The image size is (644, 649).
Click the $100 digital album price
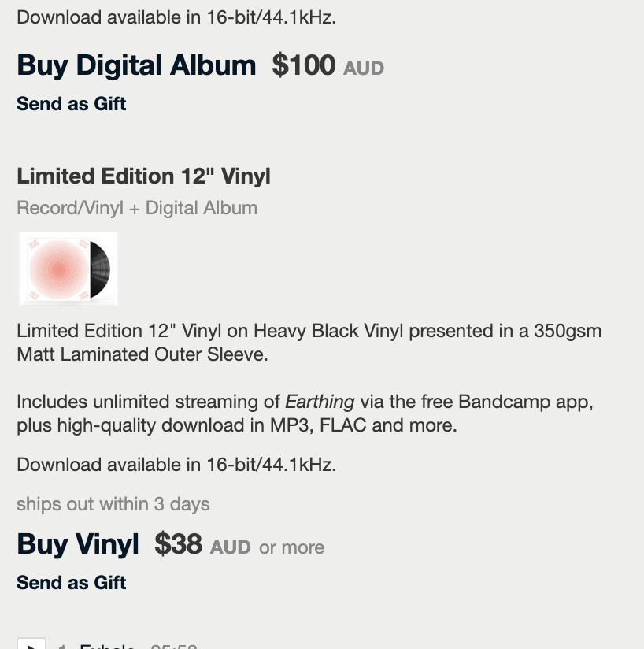[303, 65]
